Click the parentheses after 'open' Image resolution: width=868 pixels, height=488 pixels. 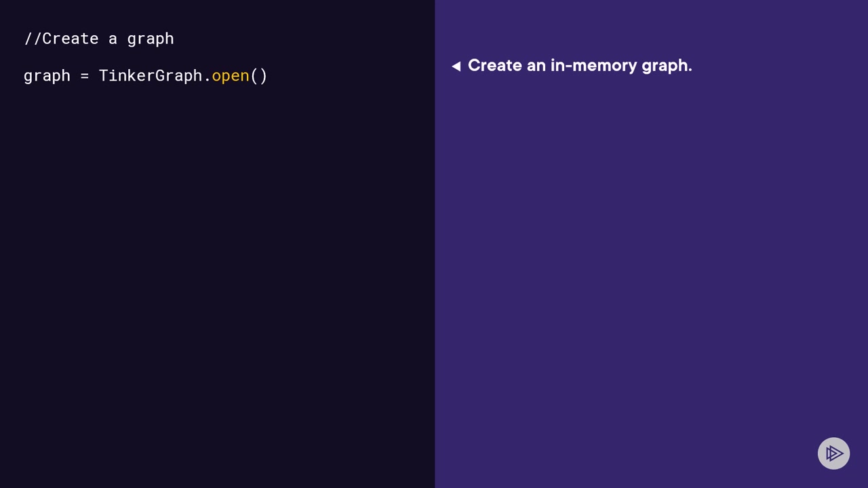[x=259, y=76]
